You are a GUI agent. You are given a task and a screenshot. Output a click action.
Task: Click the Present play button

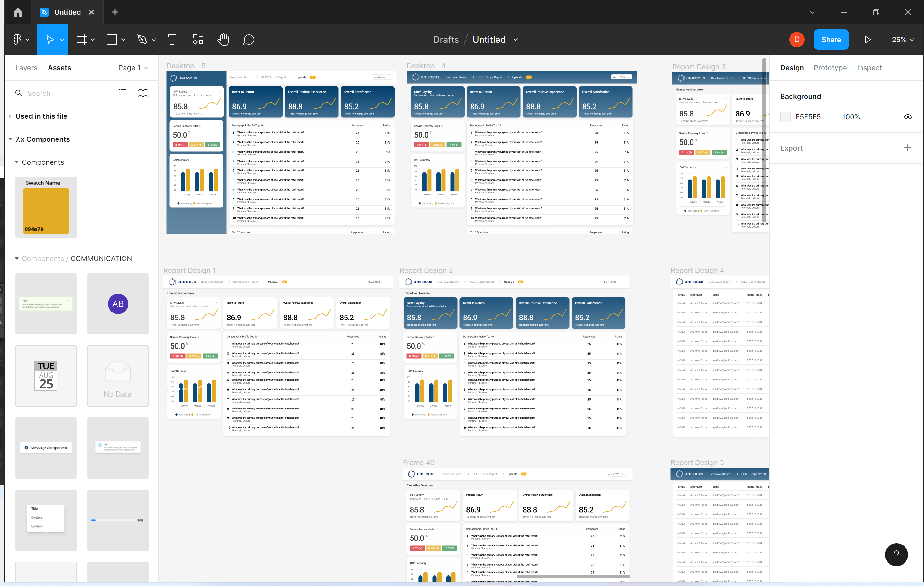[867, 40]
